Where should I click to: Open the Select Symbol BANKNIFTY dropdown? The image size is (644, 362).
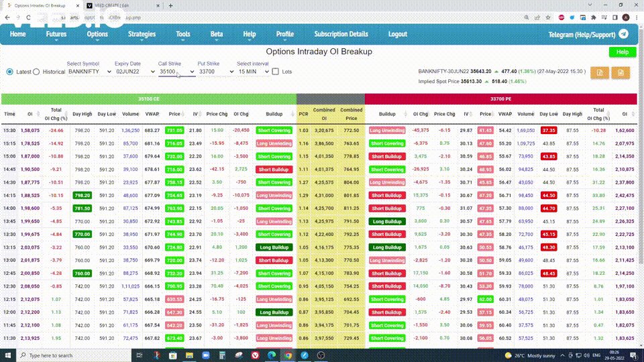pyautogui.click(x=89, y=72)
